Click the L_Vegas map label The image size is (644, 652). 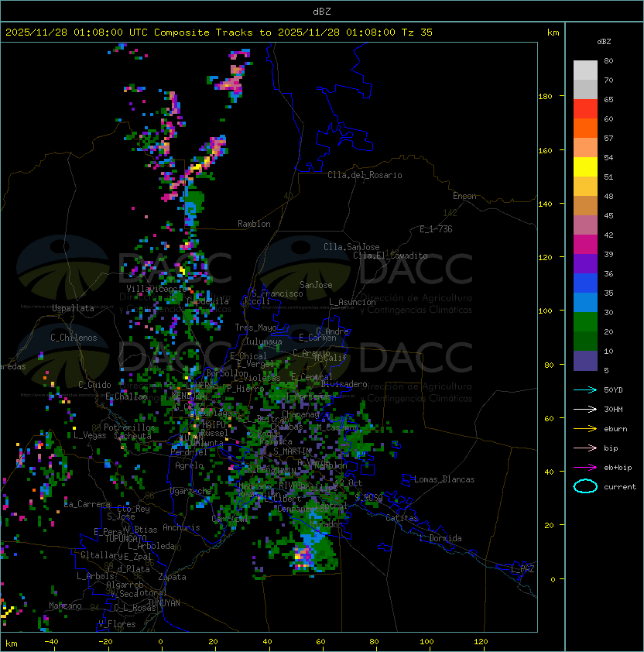pos(90,435)
